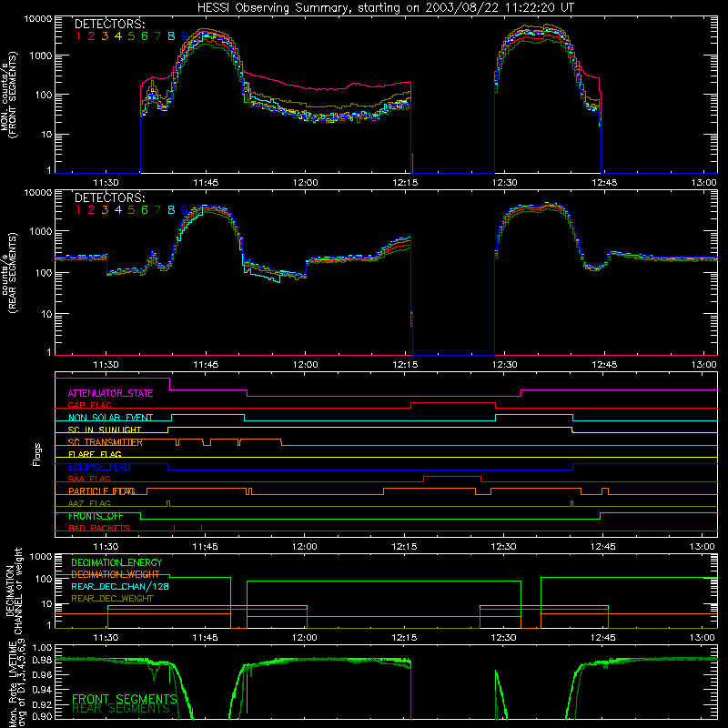Select blue detector 9 number in front segments legend

[185, 36]
